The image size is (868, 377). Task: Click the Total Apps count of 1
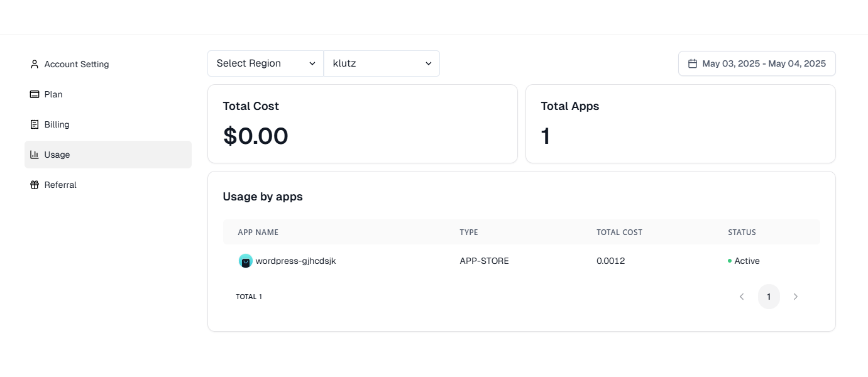coord(546,136)
